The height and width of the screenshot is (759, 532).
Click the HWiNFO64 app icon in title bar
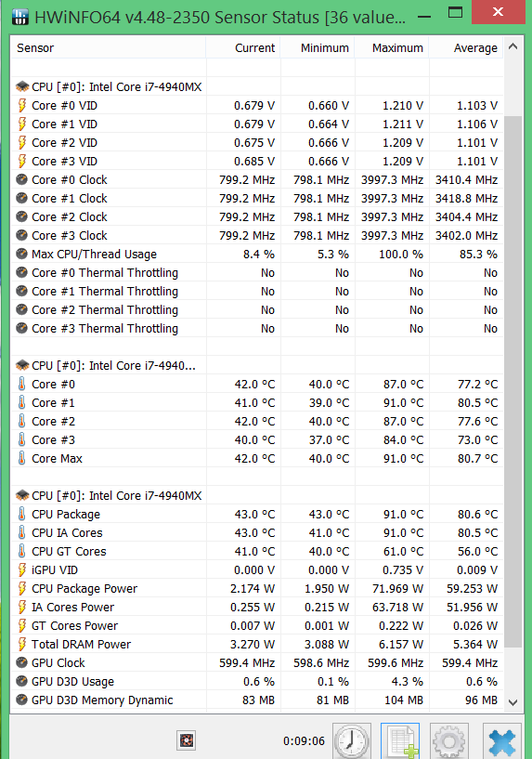click(x=19, y=18)
